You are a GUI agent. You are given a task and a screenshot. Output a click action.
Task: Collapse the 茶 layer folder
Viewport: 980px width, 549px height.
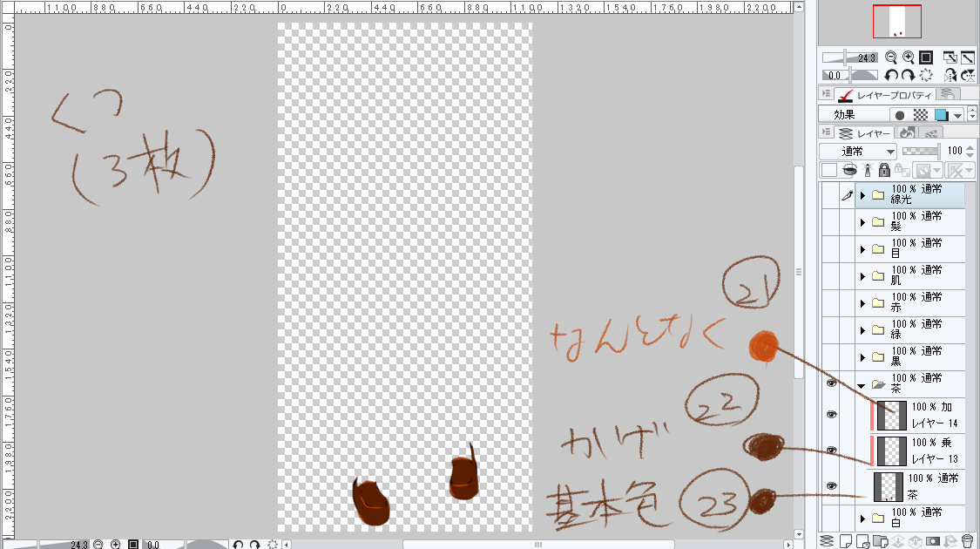coord(862,384)
